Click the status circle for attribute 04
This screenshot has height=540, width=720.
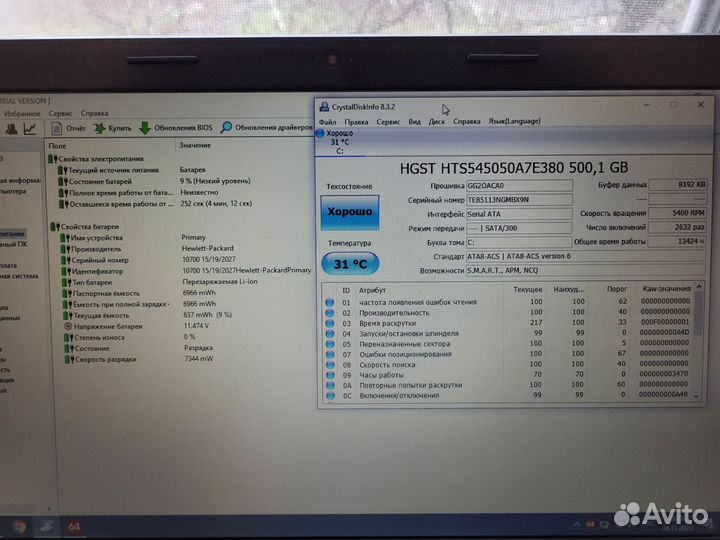pyautogui.click(x=330, y=334)
